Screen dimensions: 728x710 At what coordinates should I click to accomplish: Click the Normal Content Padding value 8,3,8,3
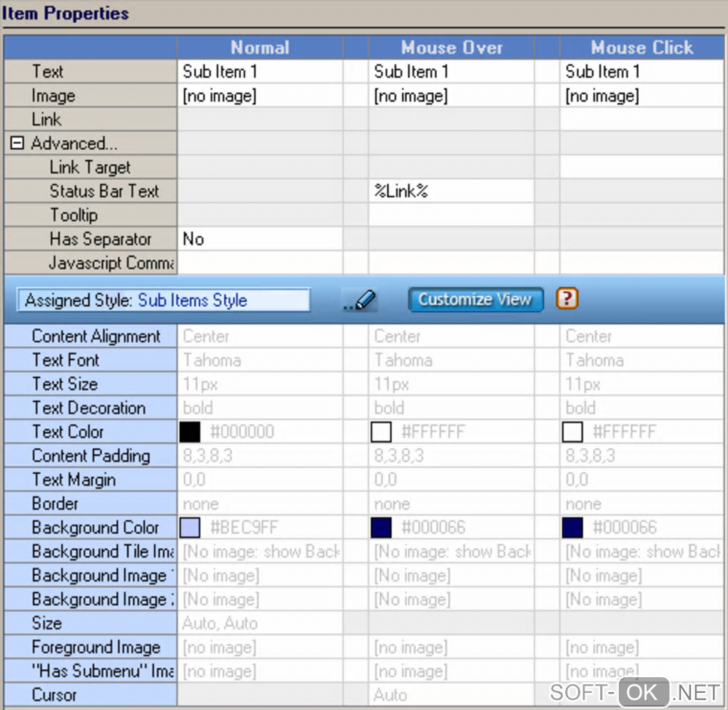(260, 456)
